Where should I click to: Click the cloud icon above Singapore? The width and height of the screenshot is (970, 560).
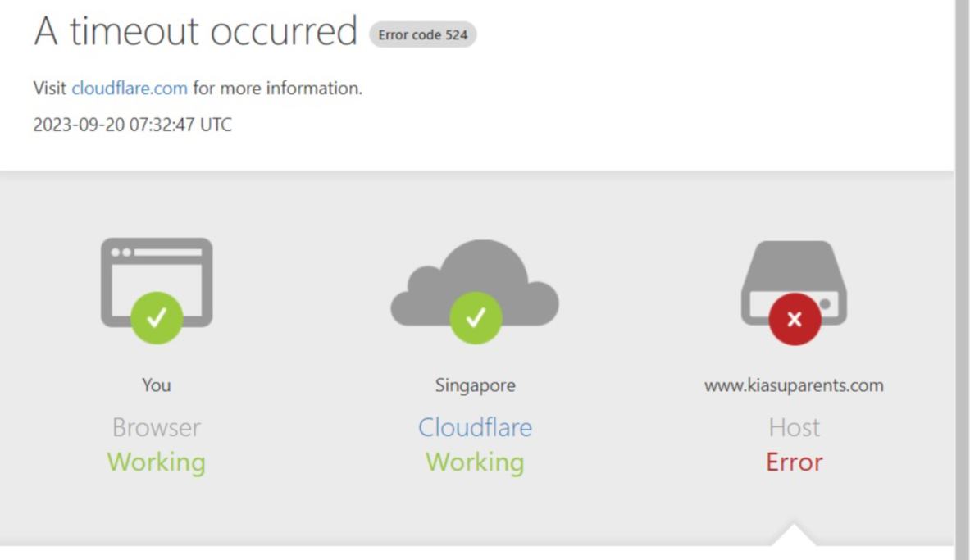475,291
